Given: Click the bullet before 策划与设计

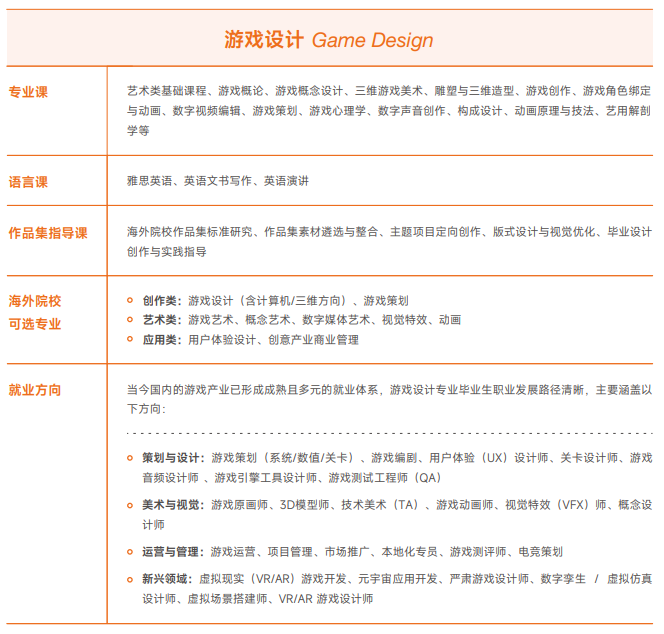Looking at the screenshot, I should (130, 458).
